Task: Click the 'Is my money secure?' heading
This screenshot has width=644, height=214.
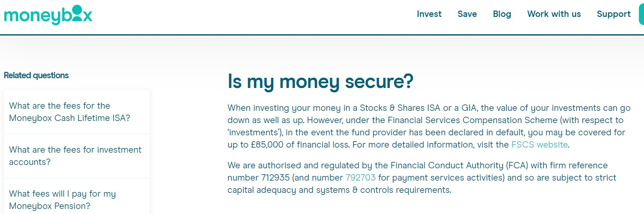Action: [x=320, y=82]
